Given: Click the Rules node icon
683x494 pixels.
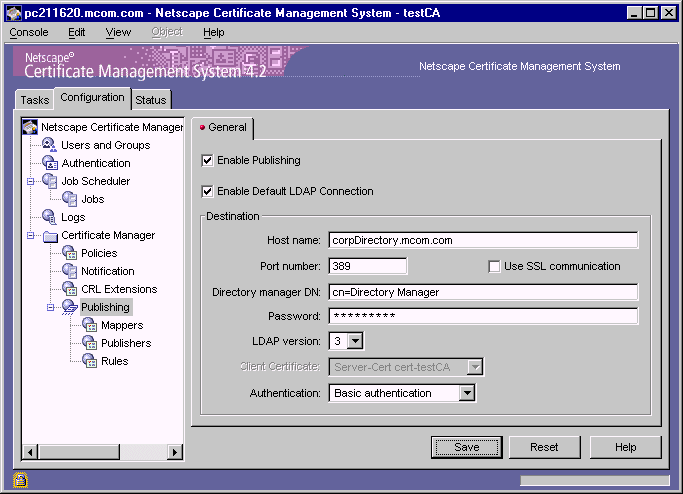Looking at the screenshot, I should [x=90, y=361].
